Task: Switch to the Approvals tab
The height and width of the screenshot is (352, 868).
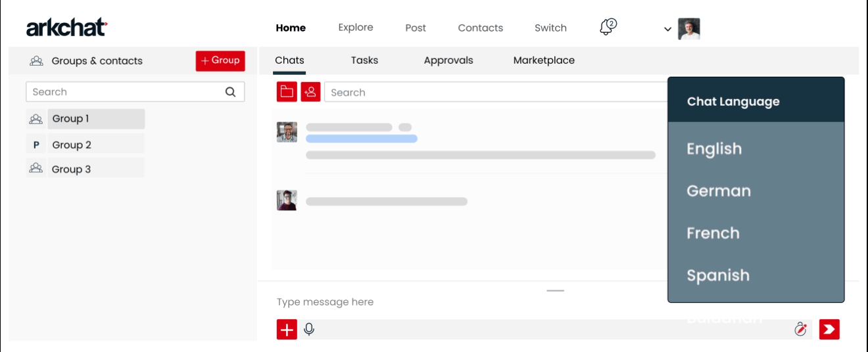Action: click(x=448, y=60)
